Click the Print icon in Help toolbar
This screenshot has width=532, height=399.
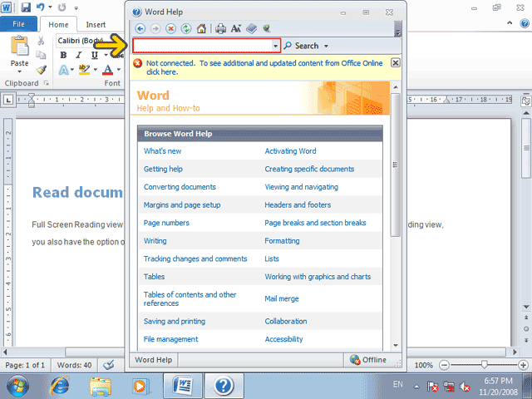tap(220, 29)
